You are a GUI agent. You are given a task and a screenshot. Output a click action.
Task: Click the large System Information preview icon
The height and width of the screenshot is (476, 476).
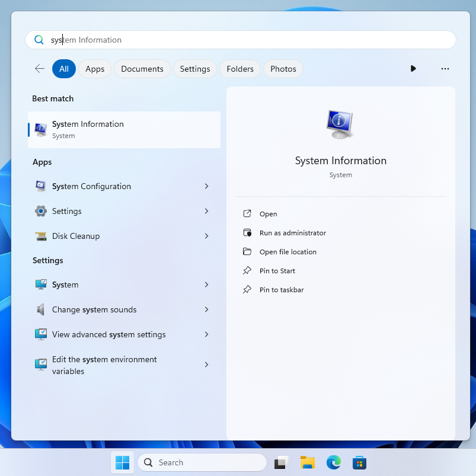click(340, 124)
